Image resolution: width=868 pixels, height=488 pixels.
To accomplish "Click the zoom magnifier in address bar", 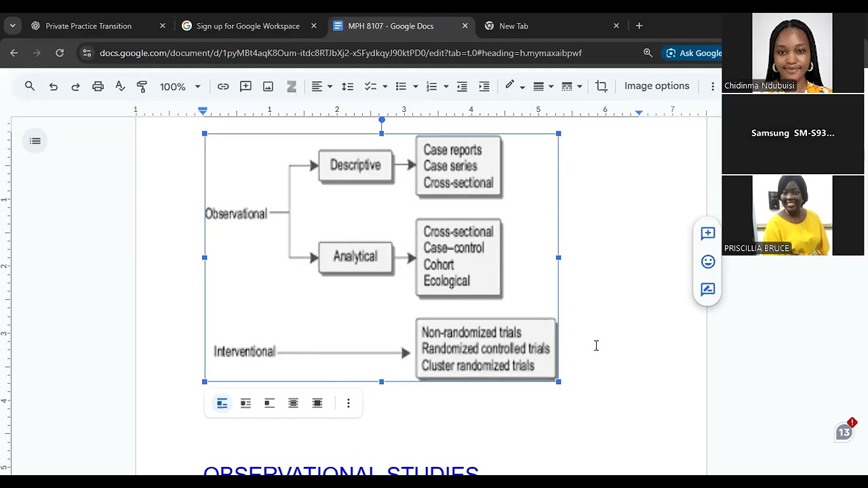I will click(648, 53).
